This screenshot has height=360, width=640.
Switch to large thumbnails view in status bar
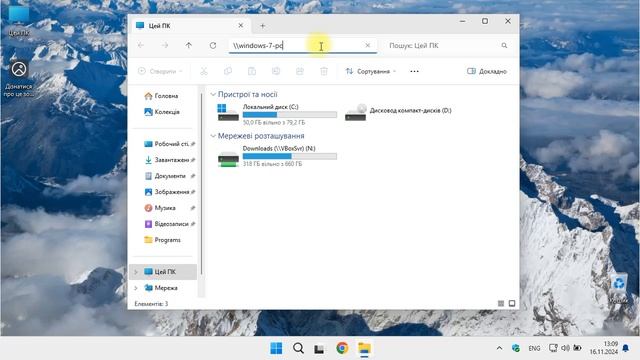coord(512,303)
